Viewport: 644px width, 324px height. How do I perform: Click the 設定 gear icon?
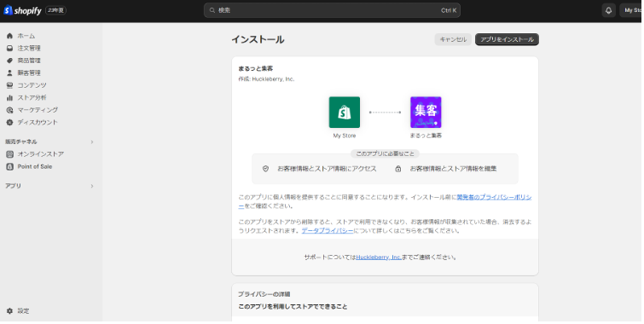(10, 311)
